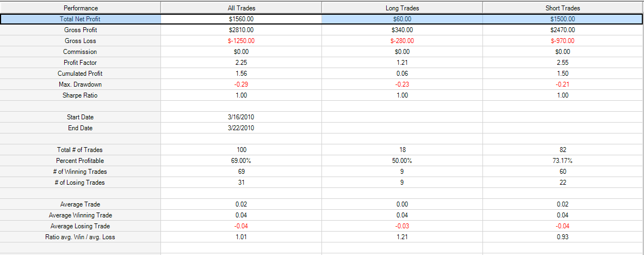Select the Start Date value 3/16/2010

pos(241,117)
